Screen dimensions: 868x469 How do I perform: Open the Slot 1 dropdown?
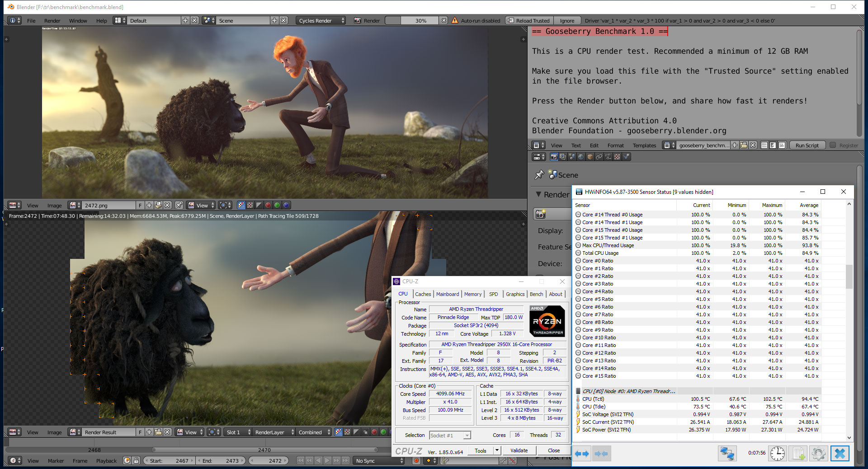pos(238,432)
